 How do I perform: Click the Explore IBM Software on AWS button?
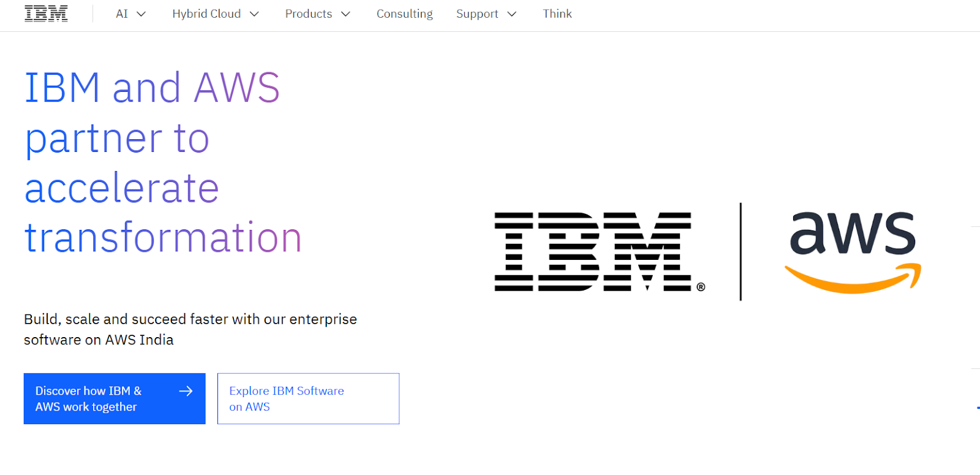308,398
